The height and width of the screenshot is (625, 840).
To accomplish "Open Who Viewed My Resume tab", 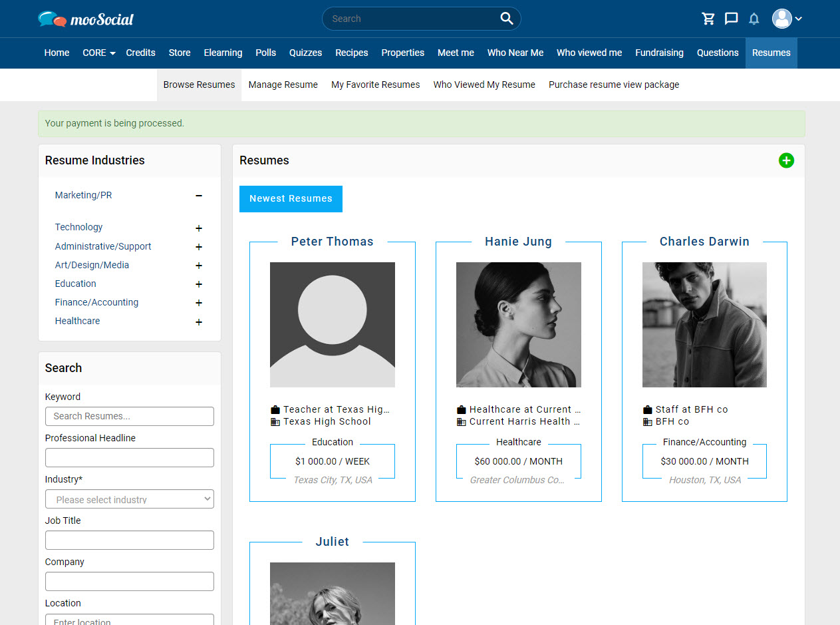I will point(484,85).
